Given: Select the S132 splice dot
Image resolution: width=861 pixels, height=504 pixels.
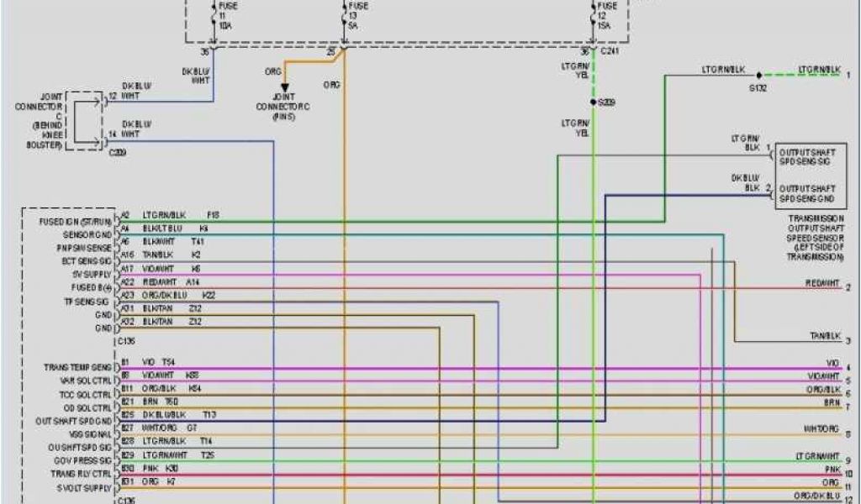Looking at the screenshot, I should [758, 74].
